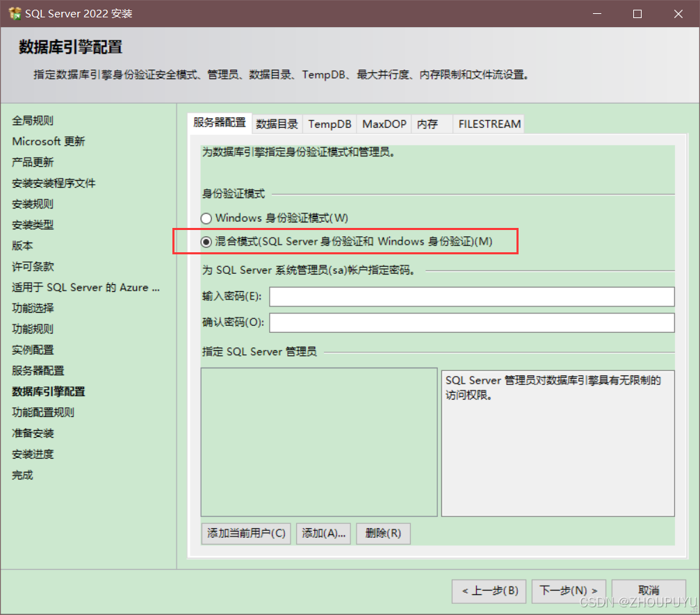This screenshot has height=615, width=700.
Task: Click the SQL Server administrators list box
Action: tap(319, 442)
